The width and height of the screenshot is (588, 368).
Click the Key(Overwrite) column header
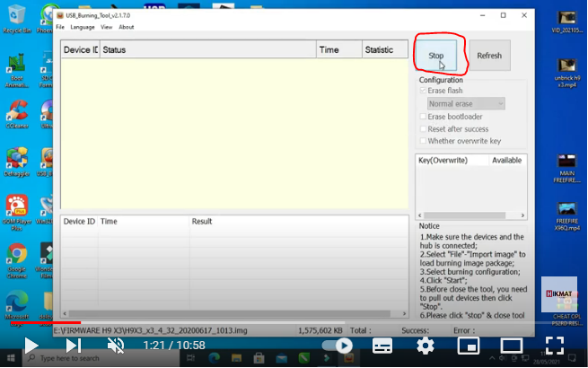[452, 160]
